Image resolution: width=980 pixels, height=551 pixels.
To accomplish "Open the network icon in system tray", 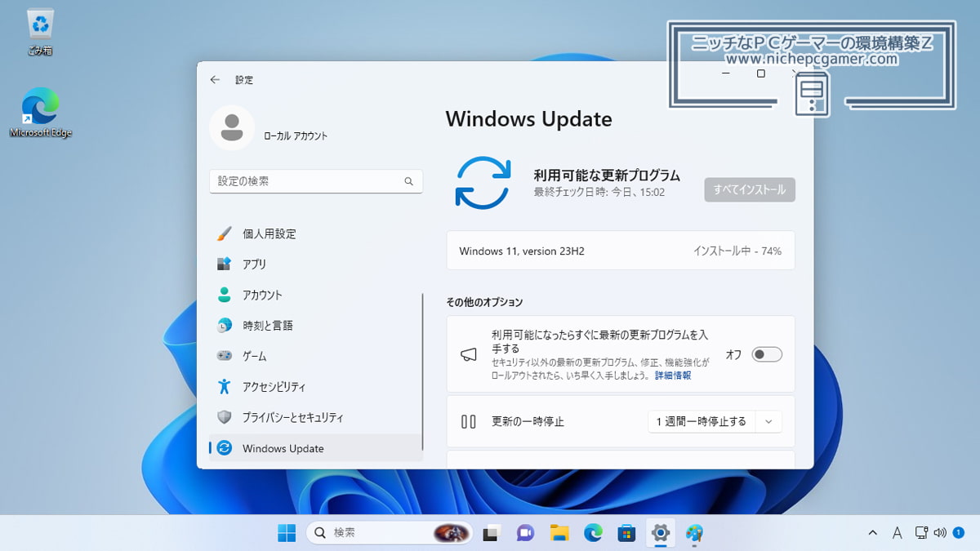I will coord(921,533).
